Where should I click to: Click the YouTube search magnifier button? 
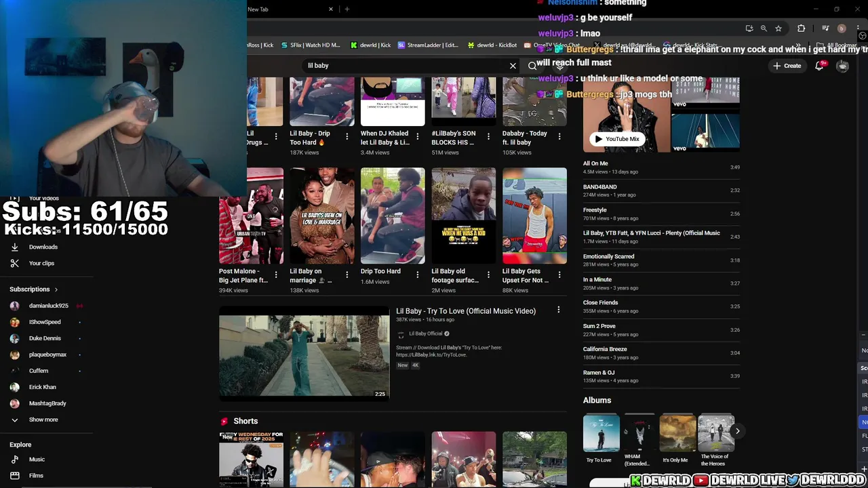532,66
